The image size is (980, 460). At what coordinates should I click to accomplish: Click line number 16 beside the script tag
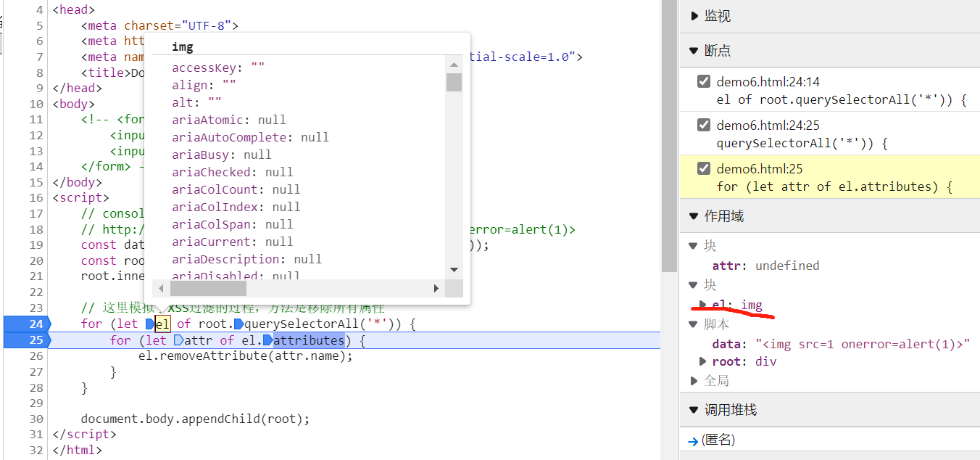tap(36, 197)
